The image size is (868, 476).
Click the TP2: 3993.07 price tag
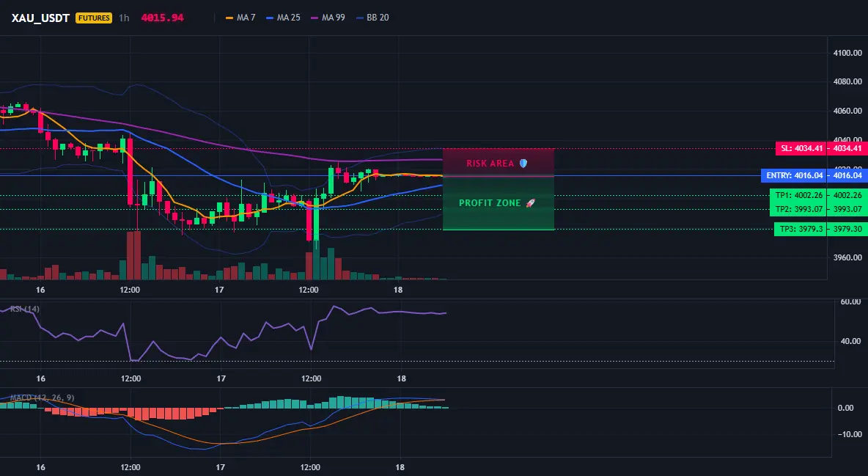point(798,209)
